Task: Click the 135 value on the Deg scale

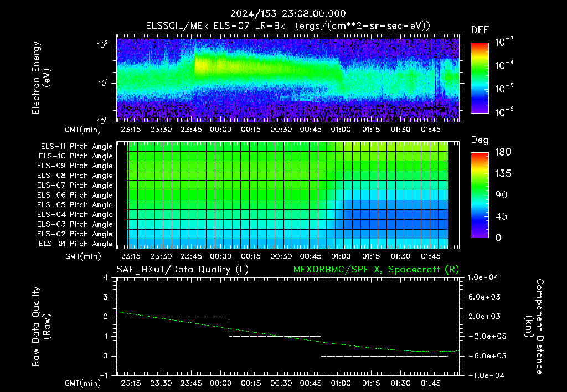Action: click(503, 174)
